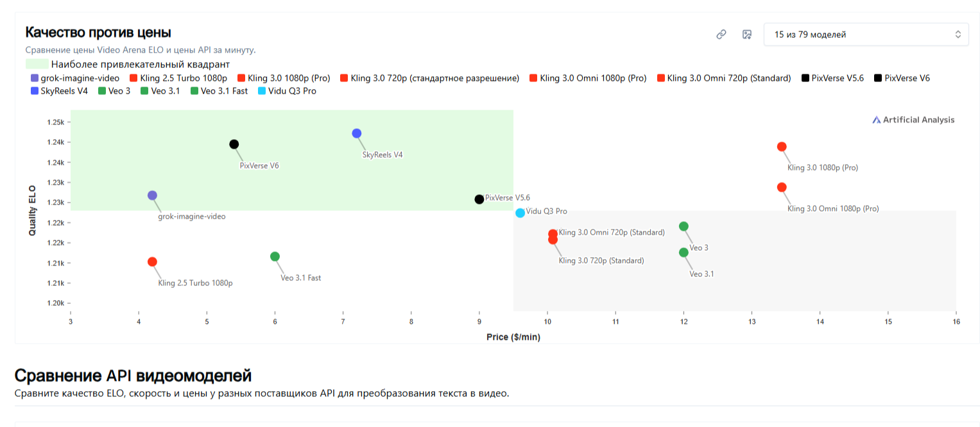Screen dimensions: 980x427
Task: Click the Veo 3 green chart dot
Action: 683,226
